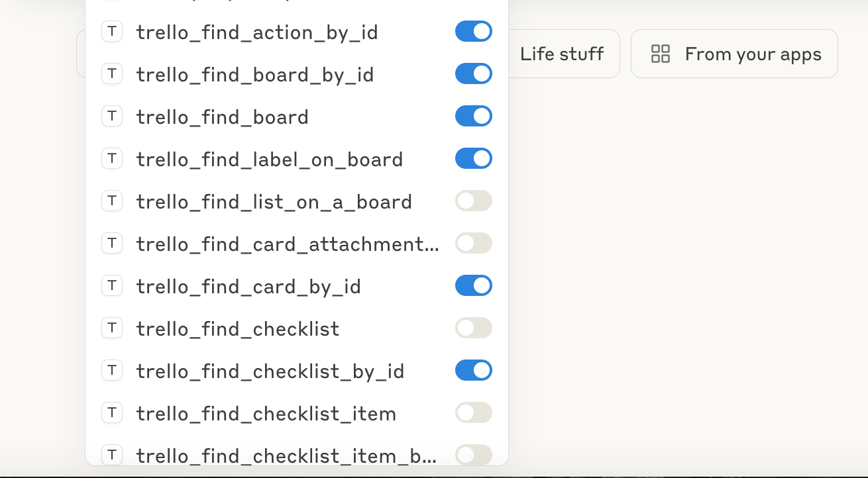Screen dimensions: 868x478
Task: Click the grid icon in From your apps
Action: [661, 54]
